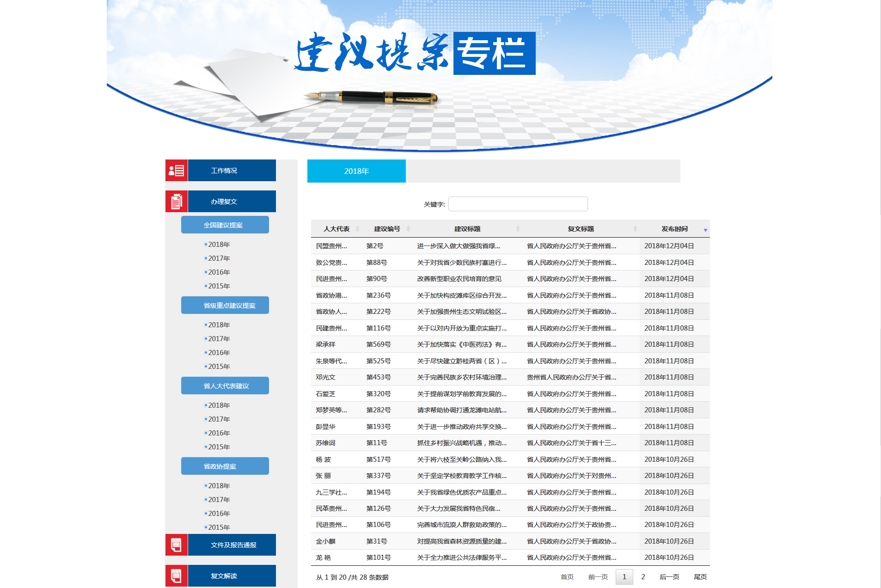The image size is (881, 588).
Task: Click the 关键字 search input field
Action: pyautogui.click(x=518, y=204)
